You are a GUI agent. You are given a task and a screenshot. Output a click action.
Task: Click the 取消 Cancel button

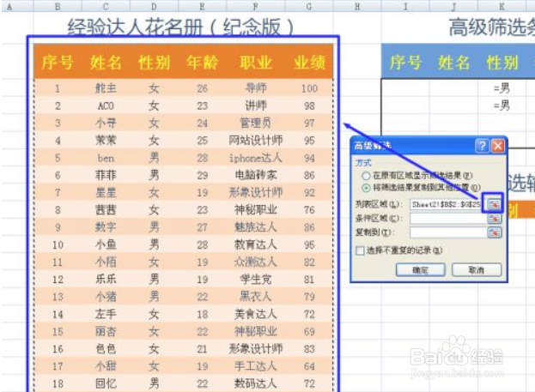477,270
